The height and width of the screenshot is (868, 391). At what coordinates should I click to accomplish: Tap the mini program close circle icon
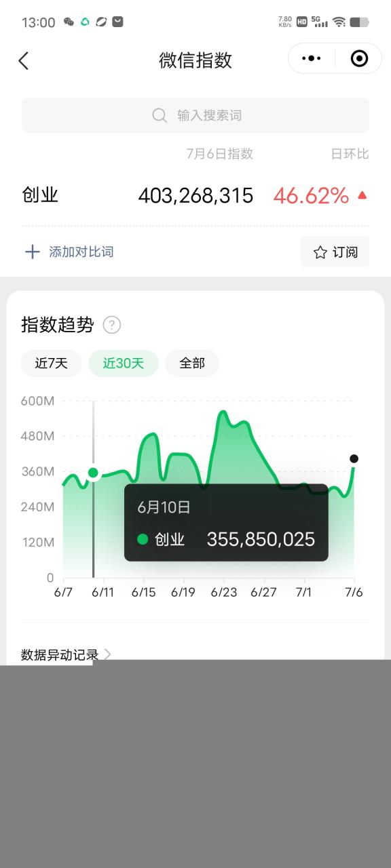(359, 59)
